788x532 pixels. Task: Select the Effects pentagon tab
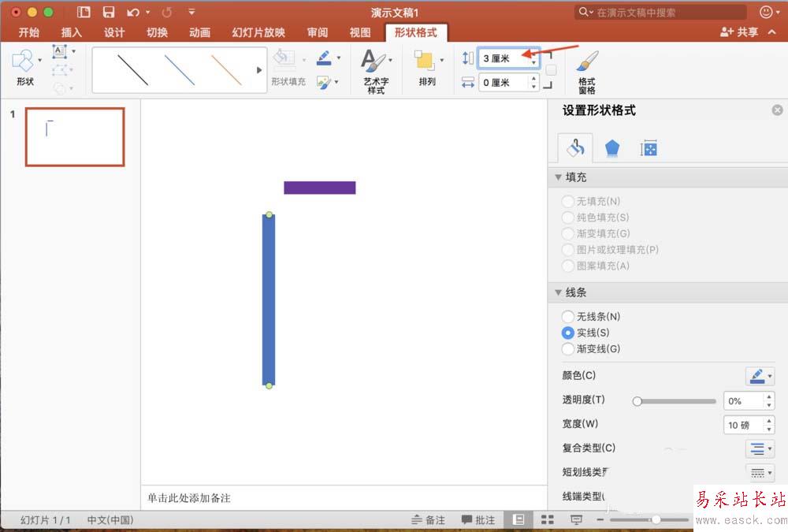(611, 148)
